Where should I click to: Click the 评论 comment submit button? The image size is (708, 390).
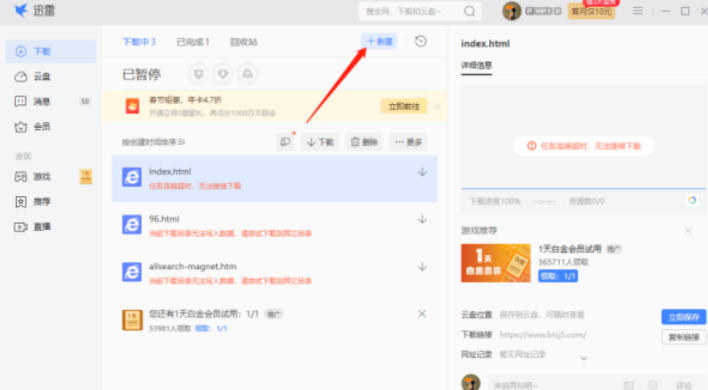[684, 385]
